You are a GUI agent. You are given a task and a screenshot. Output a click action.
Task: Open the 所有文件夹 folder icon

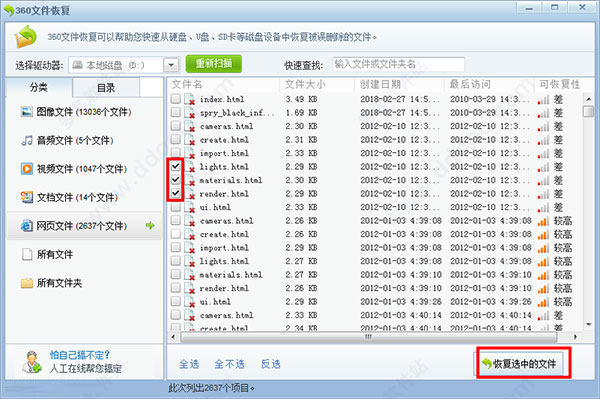27,283
